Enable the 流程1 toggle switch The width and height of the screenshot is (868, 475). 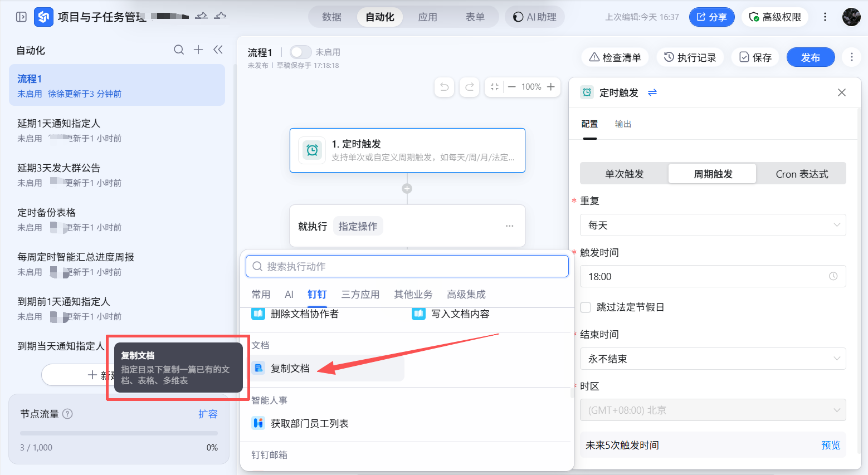(x=300, y=52)
